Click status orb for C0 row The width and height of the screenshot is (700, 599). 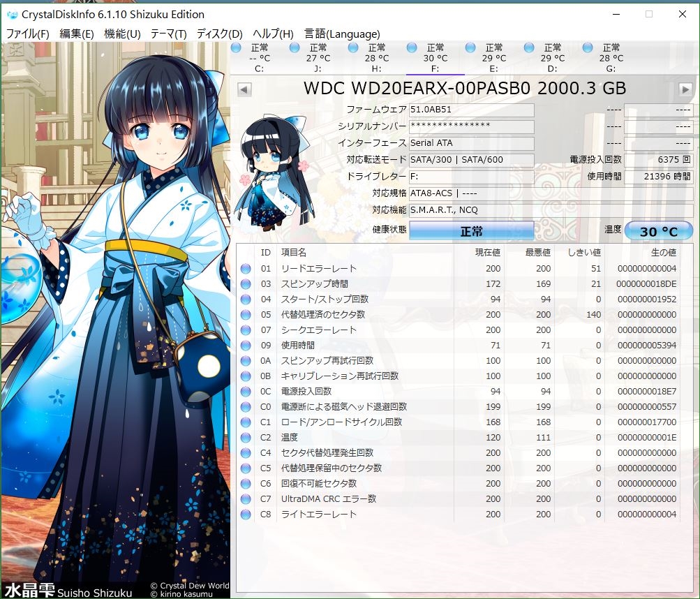246,406
